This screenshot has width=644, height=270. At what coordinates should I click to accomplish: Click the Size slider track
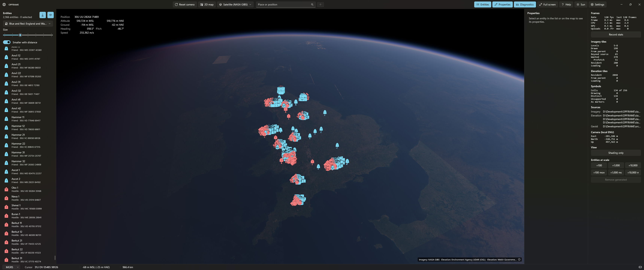28,35
